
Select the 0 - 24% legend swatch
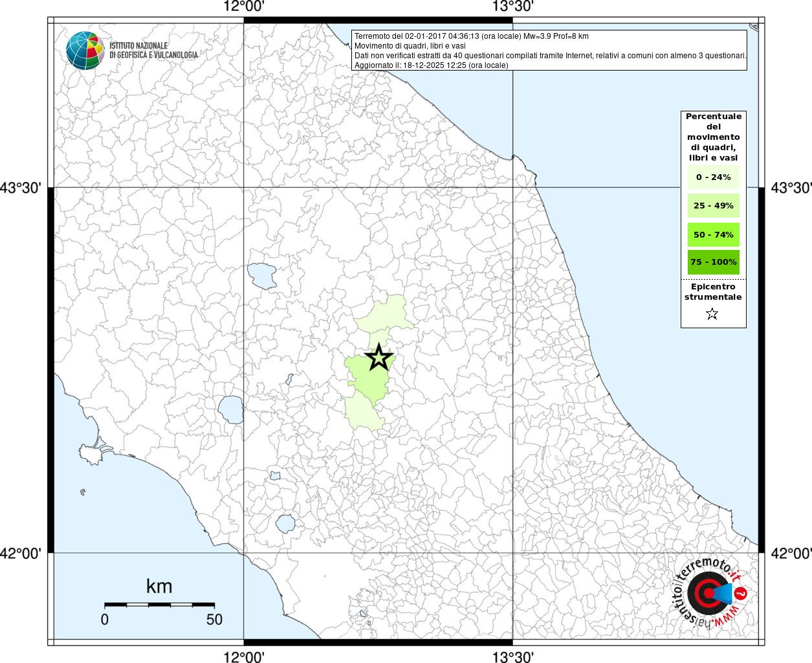click(714, 177)
